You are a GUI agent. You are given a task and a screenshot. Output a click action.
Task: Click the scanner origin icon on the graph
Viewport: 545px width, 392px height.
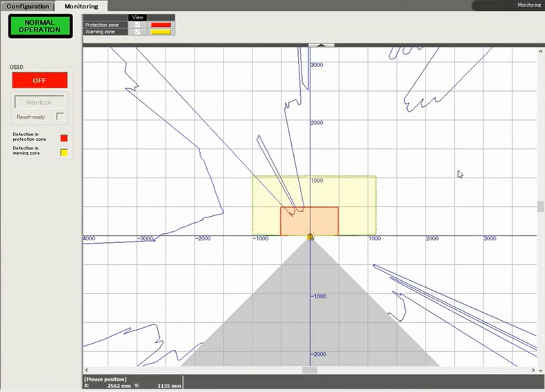coord(310,237)
